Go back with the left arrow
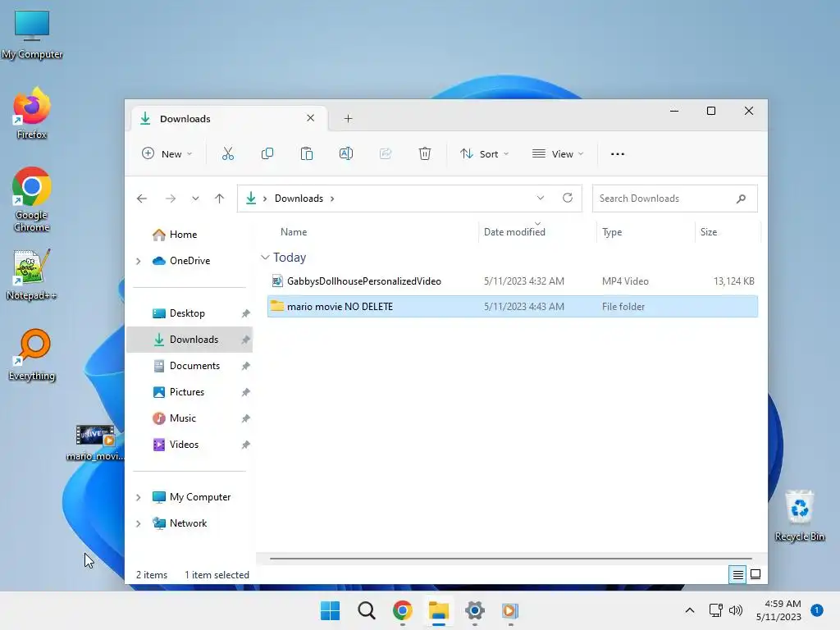Screen dimensions: 840x630 (141, 199)
